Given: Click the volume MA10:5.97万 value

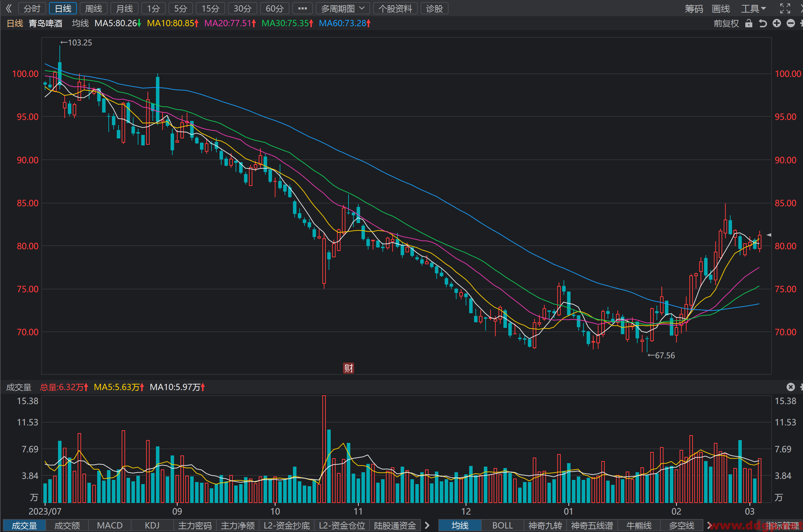Looking at the screenshot, I should (x=177, y=387).
